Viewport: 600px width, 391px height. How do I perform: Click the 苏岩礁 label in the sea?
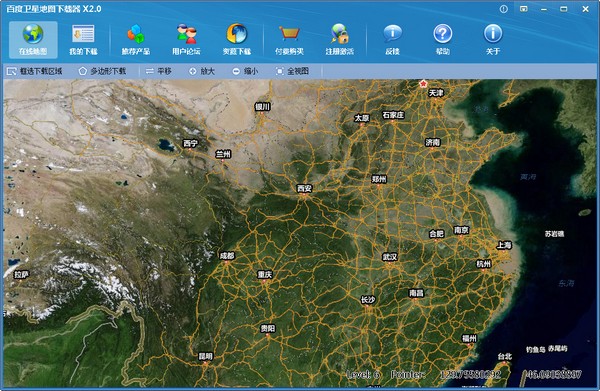554,233
